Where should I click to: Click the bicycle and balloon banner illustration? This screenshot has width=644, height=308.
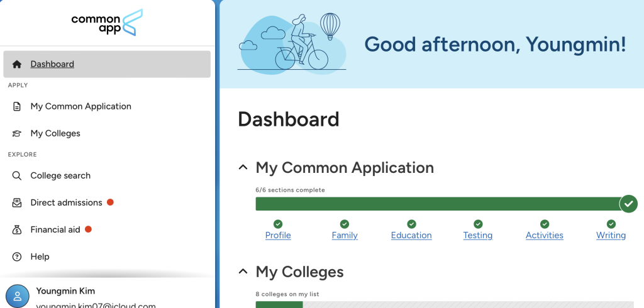tap(292, 42)
